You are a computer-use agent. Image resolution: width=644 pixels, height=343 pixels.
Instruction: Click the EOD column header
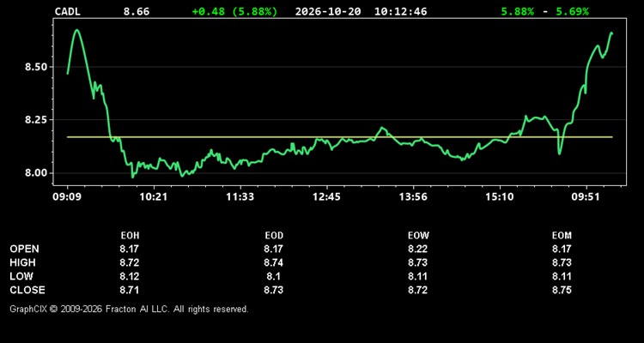(274, 236)
